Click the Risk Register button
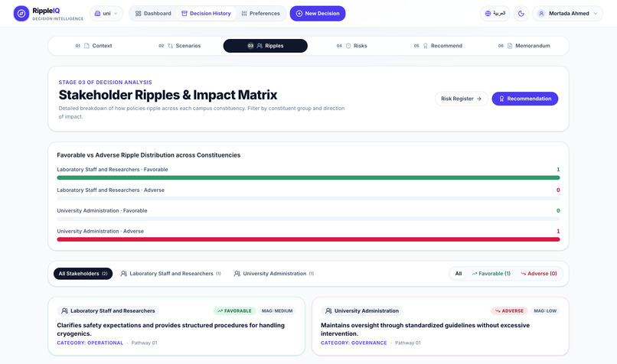Image resolution: width=617 pixels, height=364 pixels. (461, 99)
